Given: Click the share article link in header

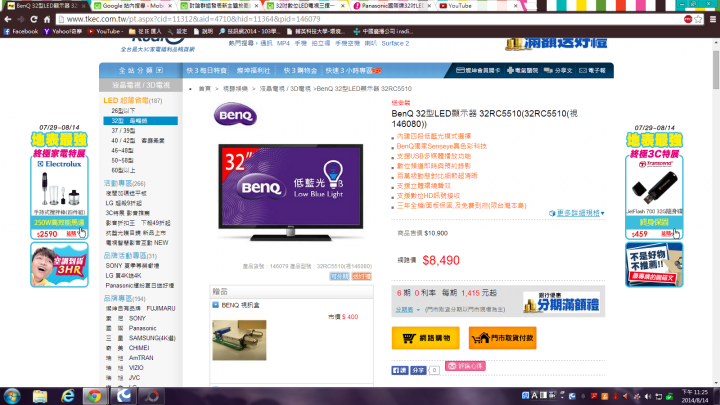Looking at the screenshot, I should pyautogui.click(x=558, y=70).
